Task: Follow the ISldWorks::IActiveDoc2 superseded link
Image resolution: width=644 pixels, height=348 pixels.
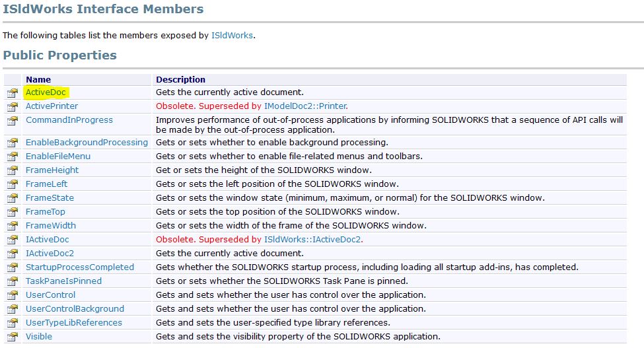Action: (313, 239)
